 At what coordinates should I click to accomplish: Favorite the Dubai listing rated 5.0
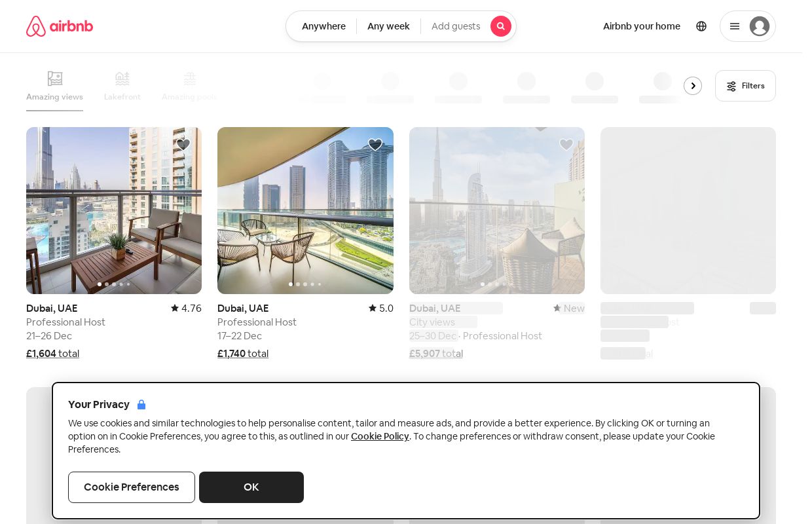(x=375, y=145)
